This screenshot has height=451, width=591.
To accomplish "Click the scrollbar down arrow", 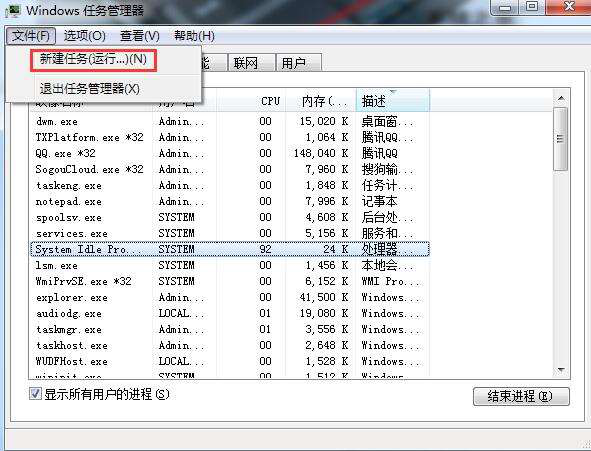I will (561, 370).
